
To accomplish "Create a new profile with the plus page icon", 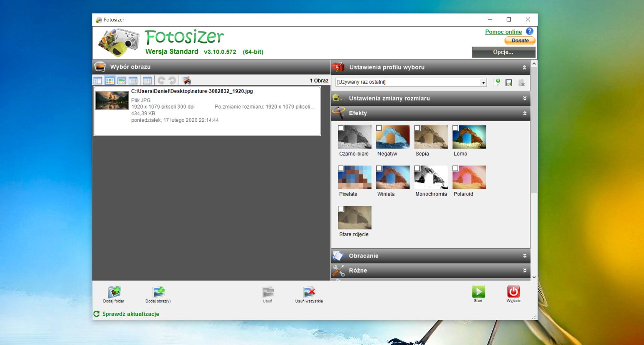I will click(x=497, y=82).
